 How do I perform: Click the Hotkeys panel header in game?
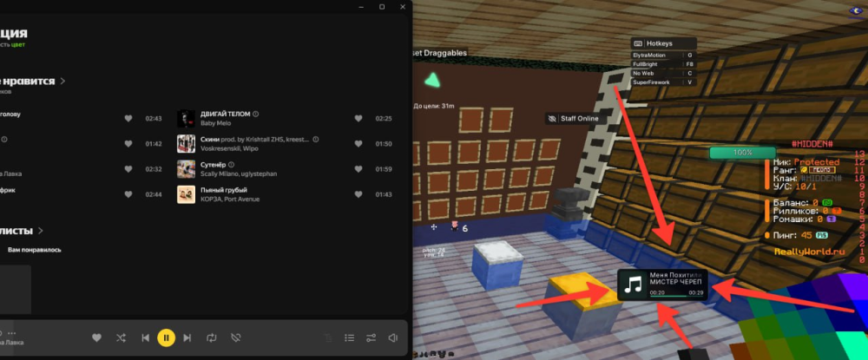(x=663, y=43)
